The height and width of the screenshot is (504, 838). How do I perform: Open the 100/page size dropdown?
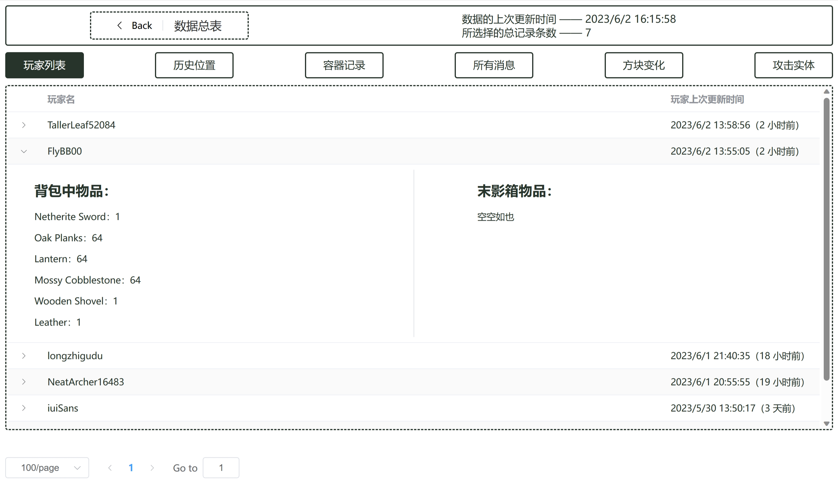click(x=47, y=468)
